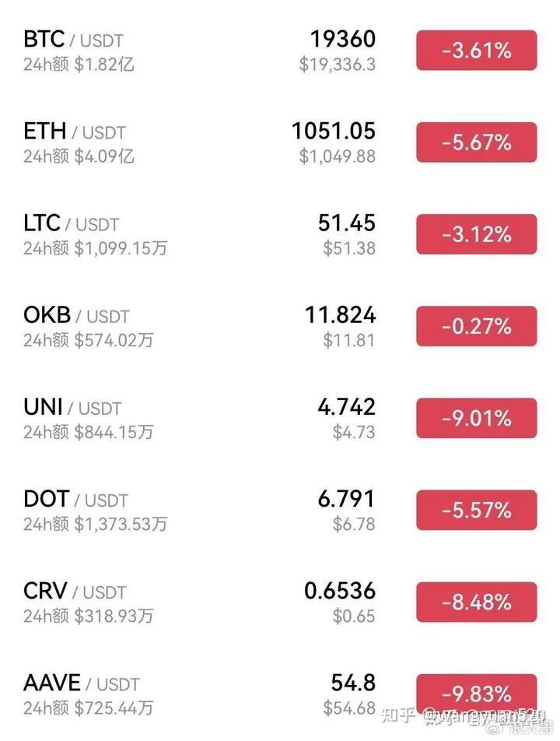560x741 pixels.
Task: Open the OKB / USDT market
Action: coord(76,315)
